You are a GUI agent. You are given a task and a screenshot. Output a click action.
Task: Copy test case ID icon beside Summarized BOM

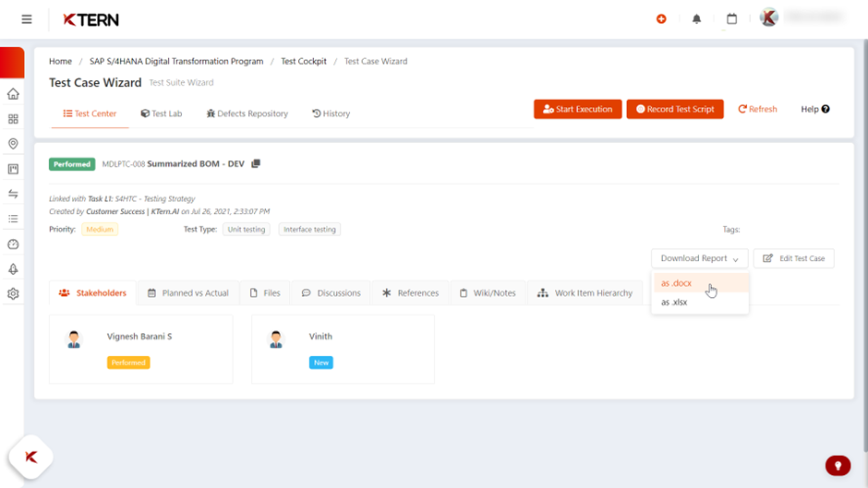[x=256, y=164]
